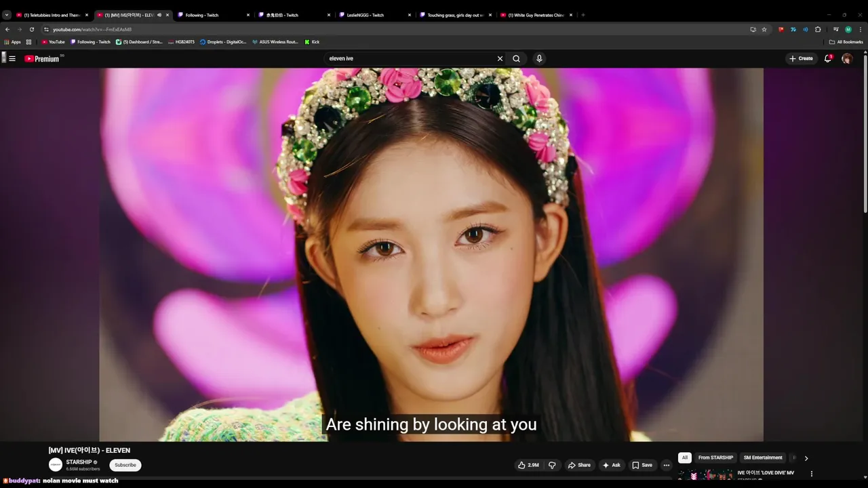Open the red extension icon
868x488 pixels.
(781, 29)
